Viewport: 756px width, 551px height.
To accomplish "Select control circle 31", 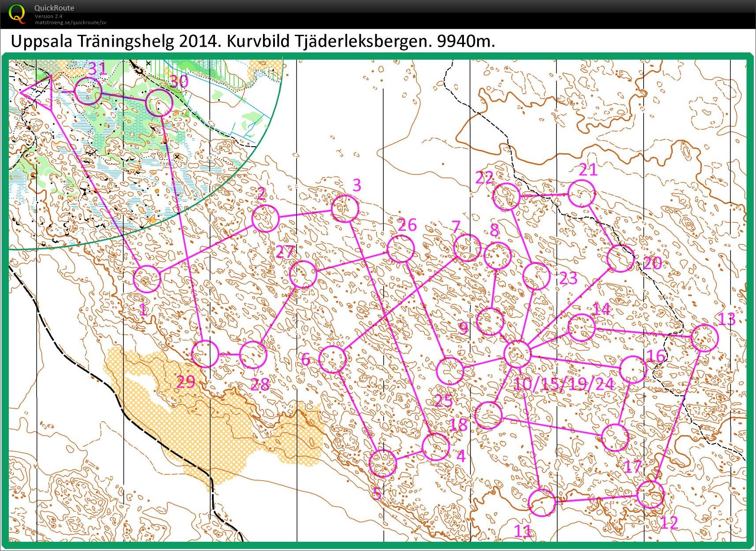I will point(88,91).
